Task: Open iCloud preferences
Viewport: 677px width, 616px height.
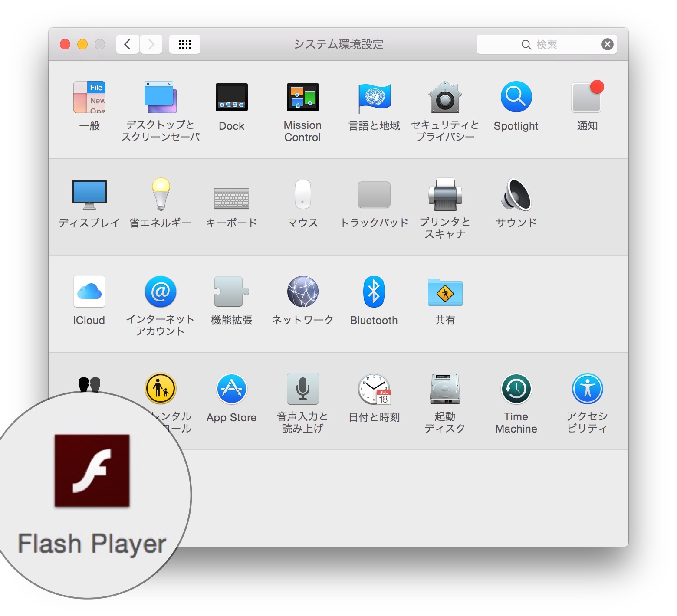Action: click(89, 292)
